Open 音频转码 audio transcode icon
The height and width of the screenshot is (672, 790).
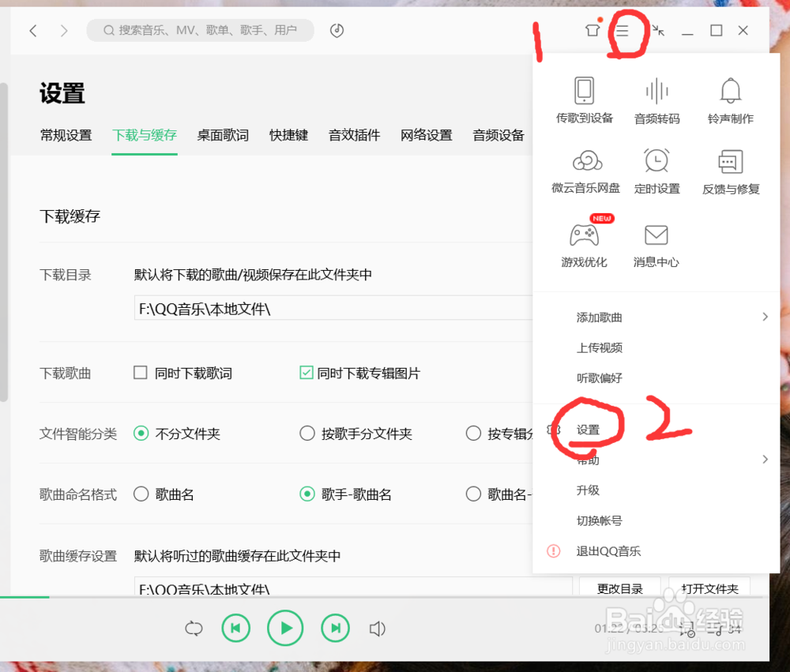(x=657, y=91)
